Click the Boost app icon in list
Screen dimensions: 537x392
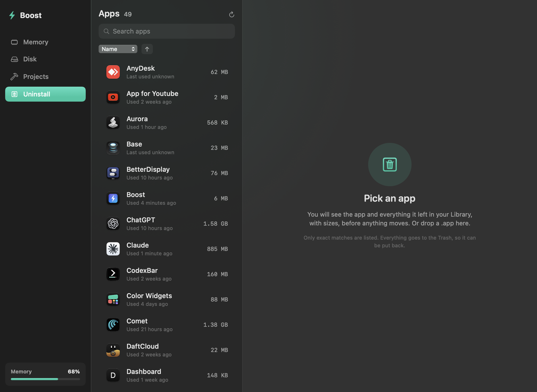click(x=113, y=198)
